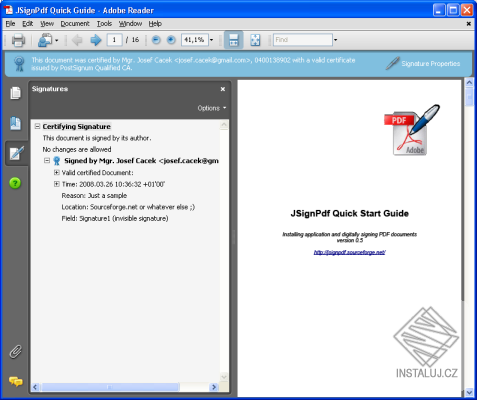Collapse the Signed by Mgr. Josef Cacek node
477x400 pixels.
tap(47, 161)
